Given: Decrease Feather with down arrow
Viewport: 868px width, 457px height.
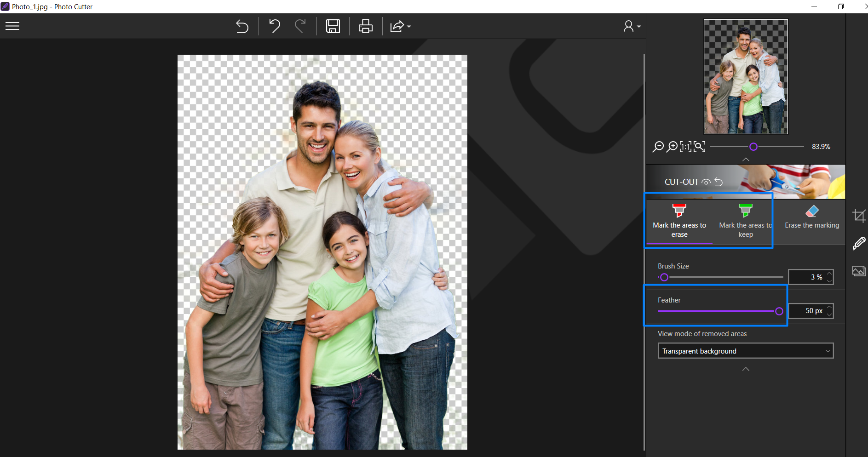Looking at the screenshot, I should tap(829, 315).
